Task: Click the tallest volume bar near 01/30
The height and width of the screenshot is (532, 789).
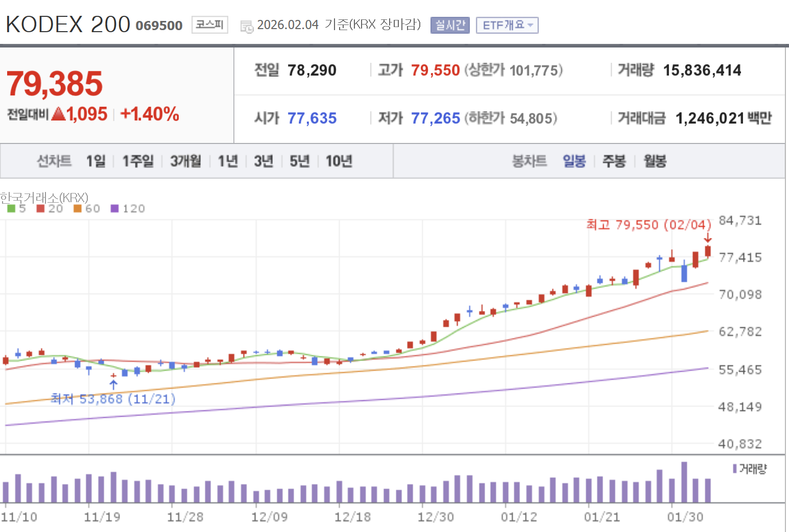Action: point(684,482)
